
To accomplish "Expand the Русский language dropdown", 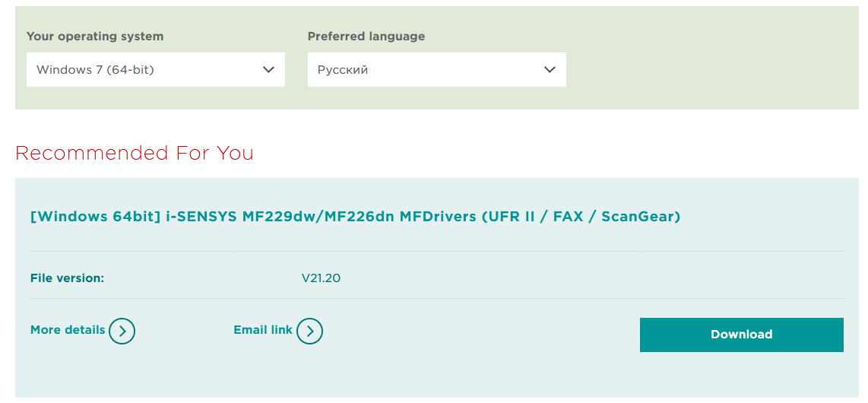I will click(436, 69).
